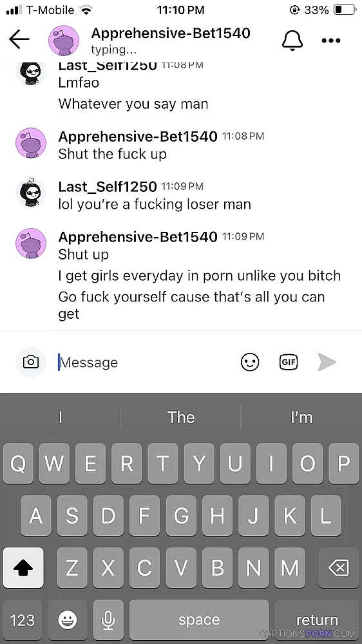Open the emoji smiley picker in message bar
Image resolution: width=362 pixels, height=644 pixels.
[250, 362]
